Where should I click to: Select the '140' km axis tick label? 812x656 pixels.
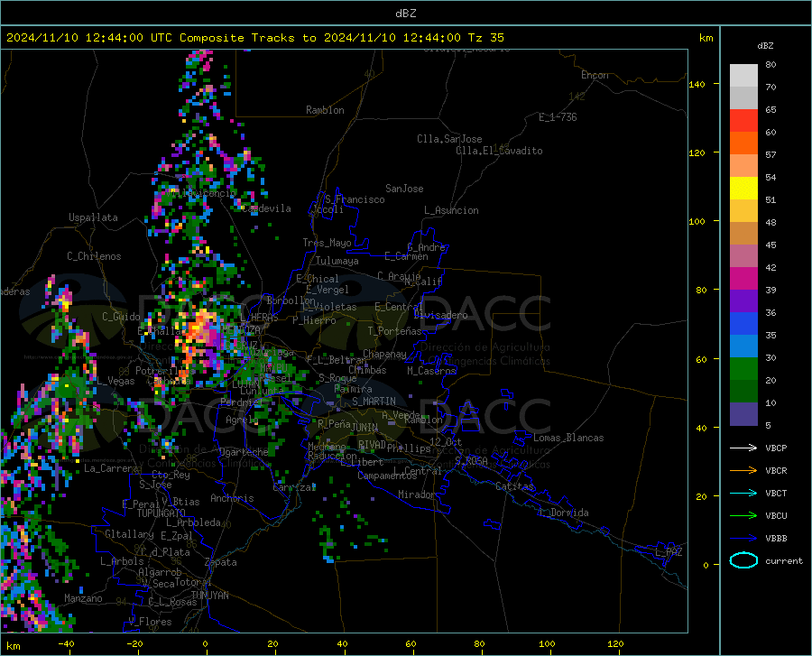697,84
